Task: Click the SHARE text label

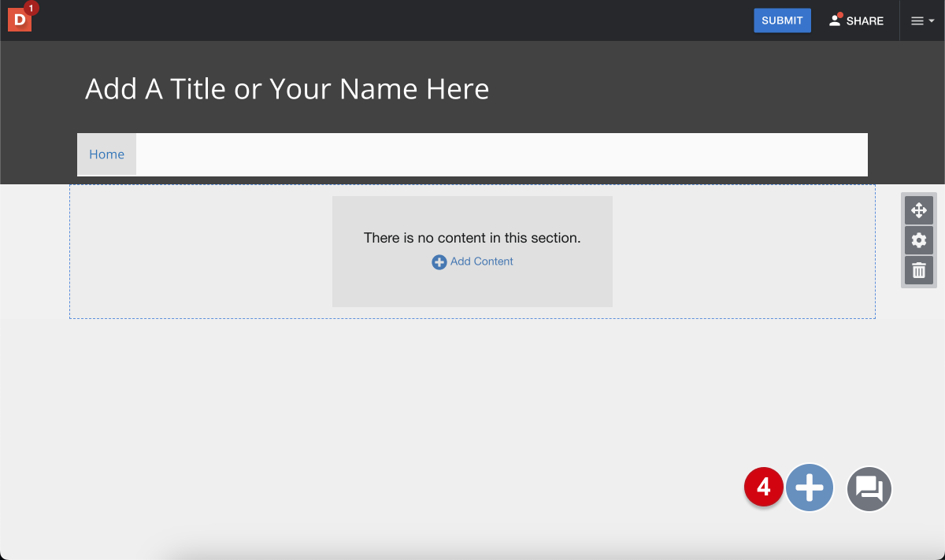Action: (865, 21)
